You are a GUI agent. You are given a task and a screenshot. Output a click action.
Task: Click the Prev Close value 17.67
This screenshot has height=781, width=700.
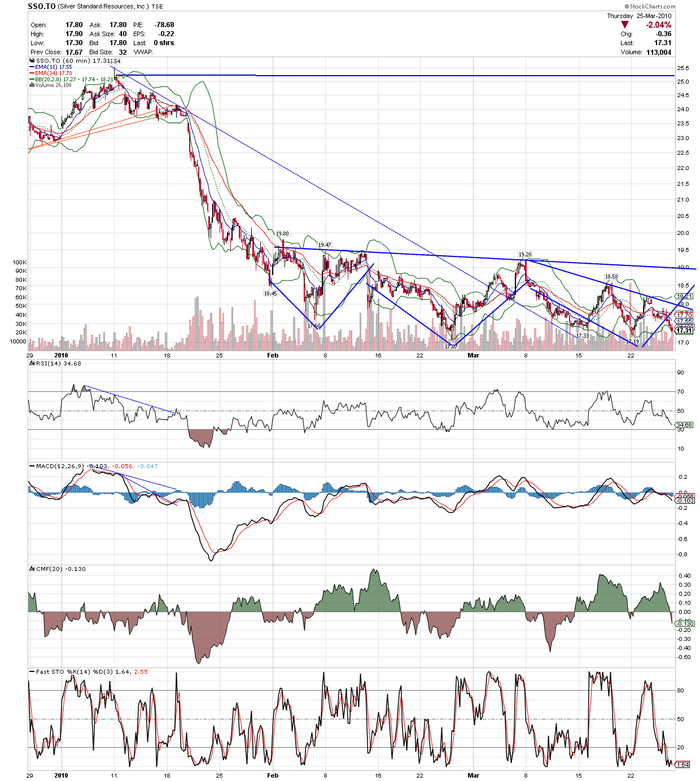[74, 52]
